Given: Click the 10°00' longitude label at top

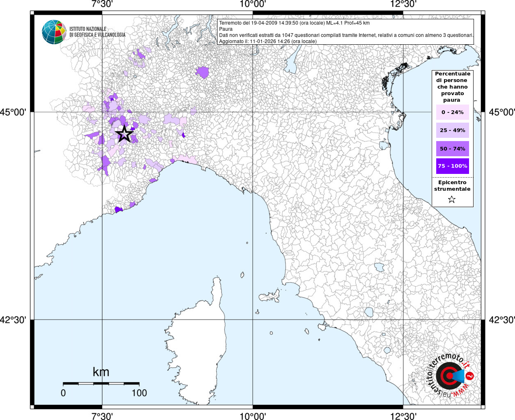Looking at the screenshot, I should [x=253, y=5].
